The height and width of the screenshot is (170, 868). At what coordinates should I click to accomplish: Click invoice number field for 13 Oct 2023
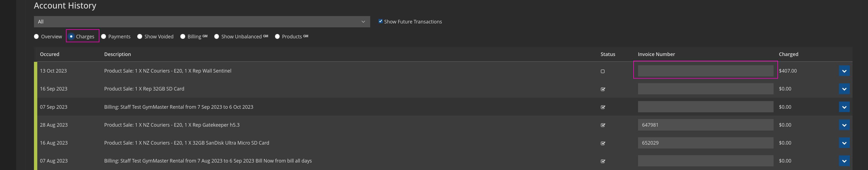click(705, 71)
